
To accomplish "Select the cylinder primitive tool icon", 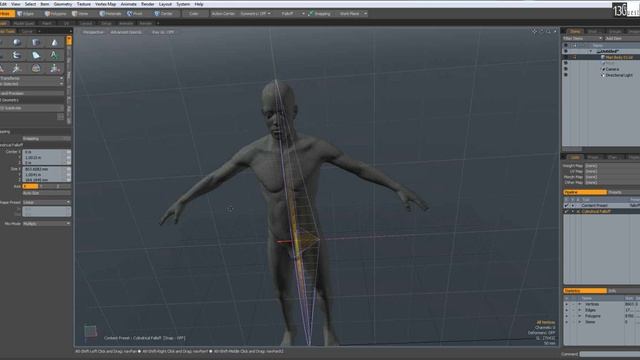I will click(x=36, y=42).
